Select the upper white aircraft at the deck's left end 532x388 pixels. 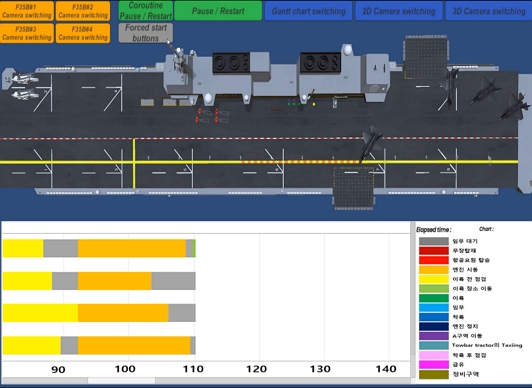point(24,79)
